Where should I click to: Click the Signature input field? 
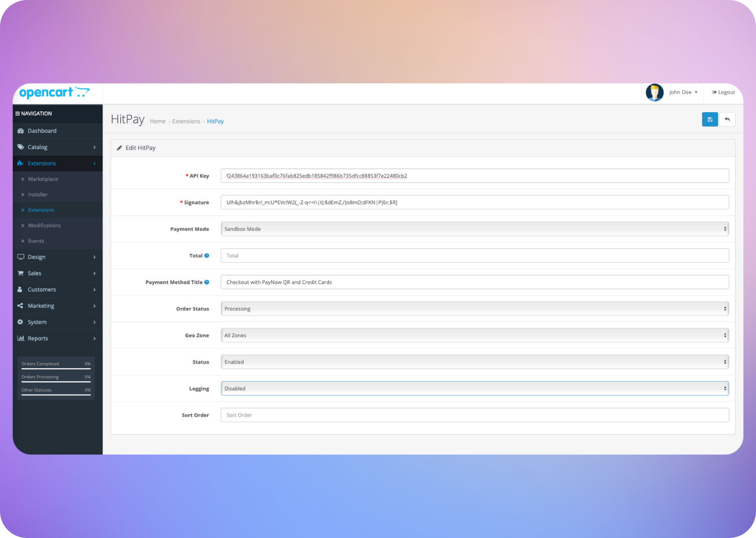coord(475,202)
